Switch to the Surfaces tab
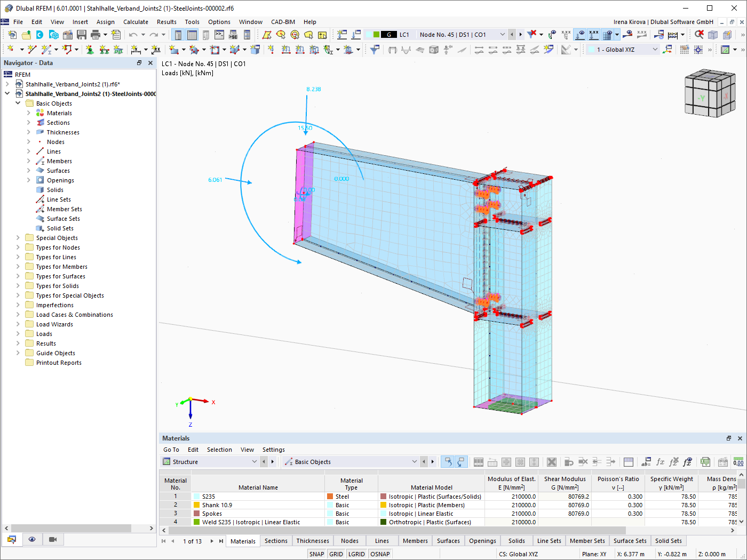747x560 pixels. [x=448, y=541]
